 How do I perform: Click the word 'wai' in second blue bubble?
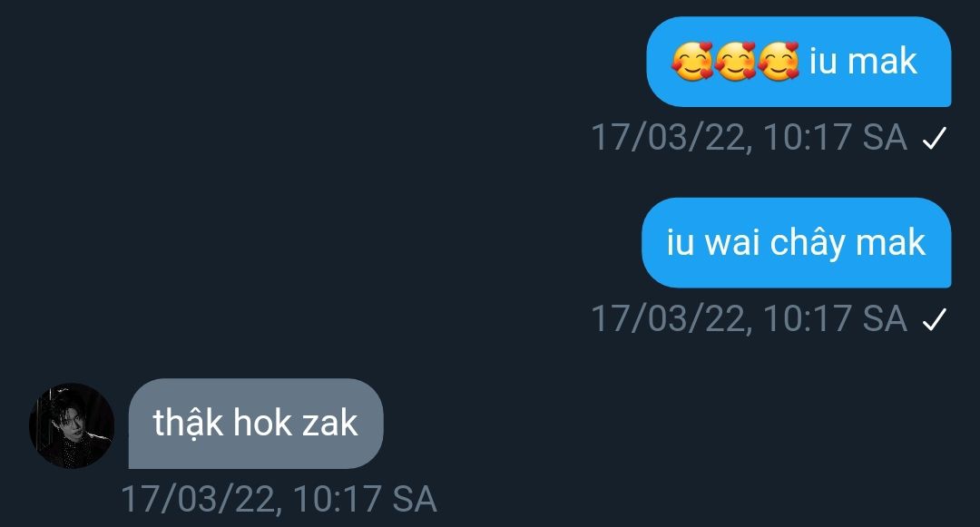(x=732, y=242)
